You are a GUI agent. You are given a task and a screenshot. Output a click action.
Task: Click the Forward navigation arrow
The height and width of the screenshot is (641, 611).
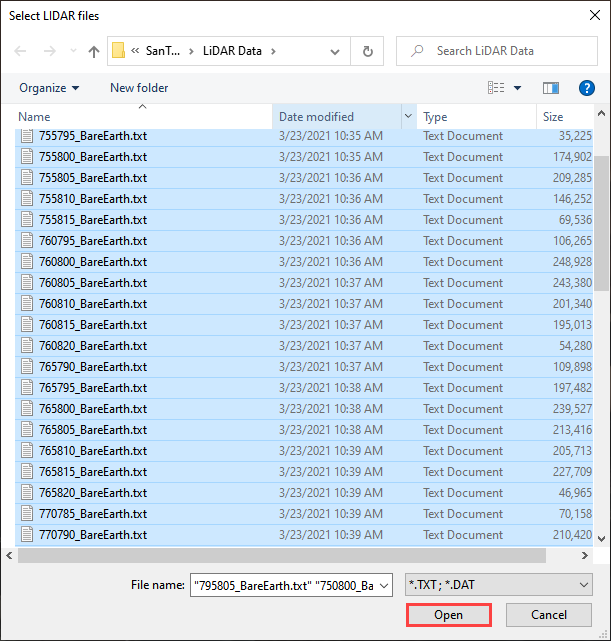(48, 51)
